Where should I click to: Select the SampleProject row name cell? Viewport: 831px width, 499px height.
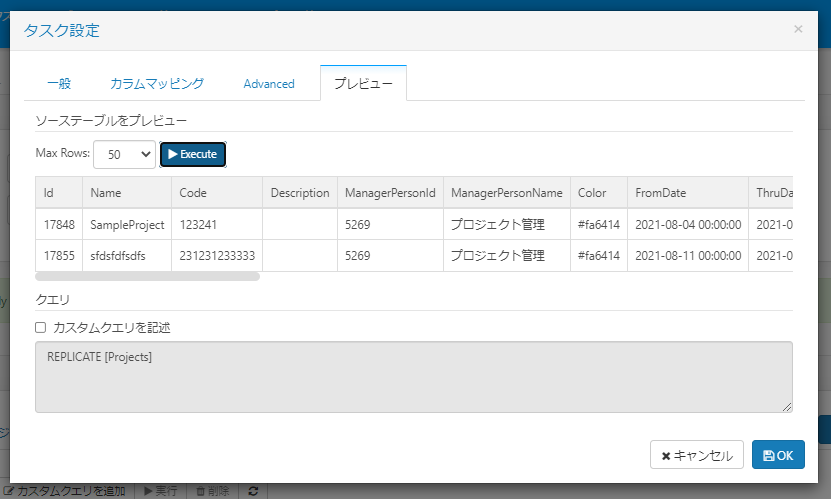click(x=127, y=225)
